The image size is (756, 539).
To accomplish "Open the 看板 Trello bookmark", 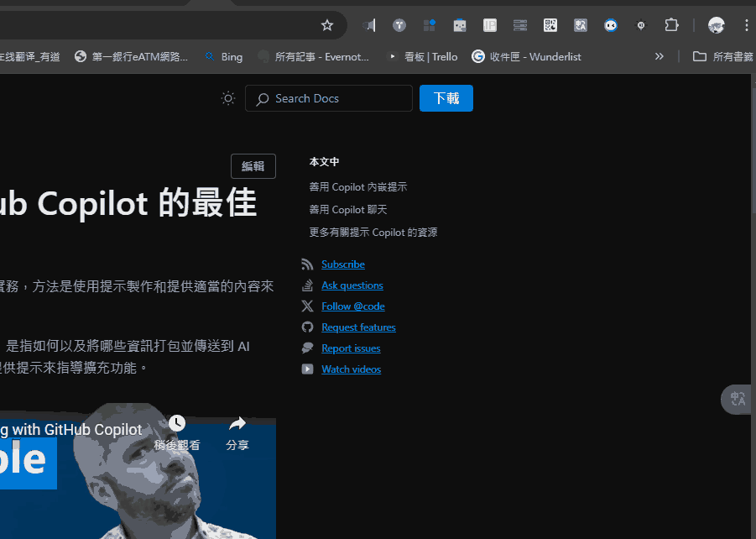I will point(423,56).
